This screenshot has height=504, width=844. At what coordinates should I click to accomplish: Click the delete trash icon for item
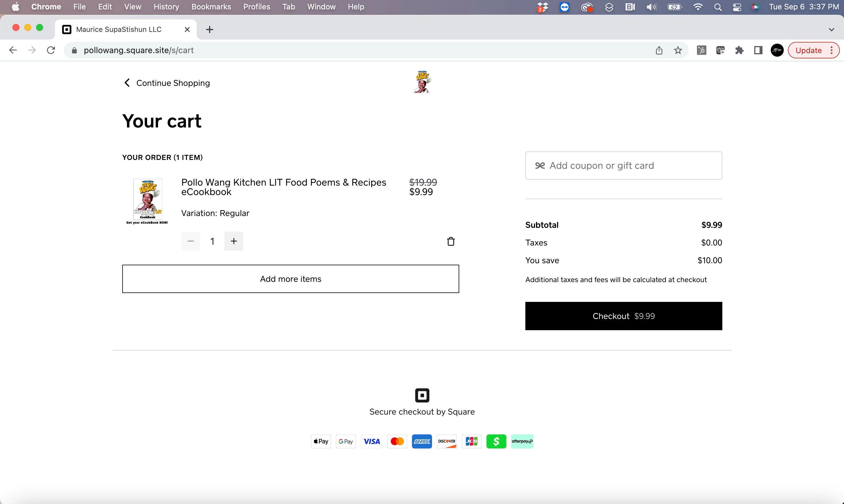450,240
